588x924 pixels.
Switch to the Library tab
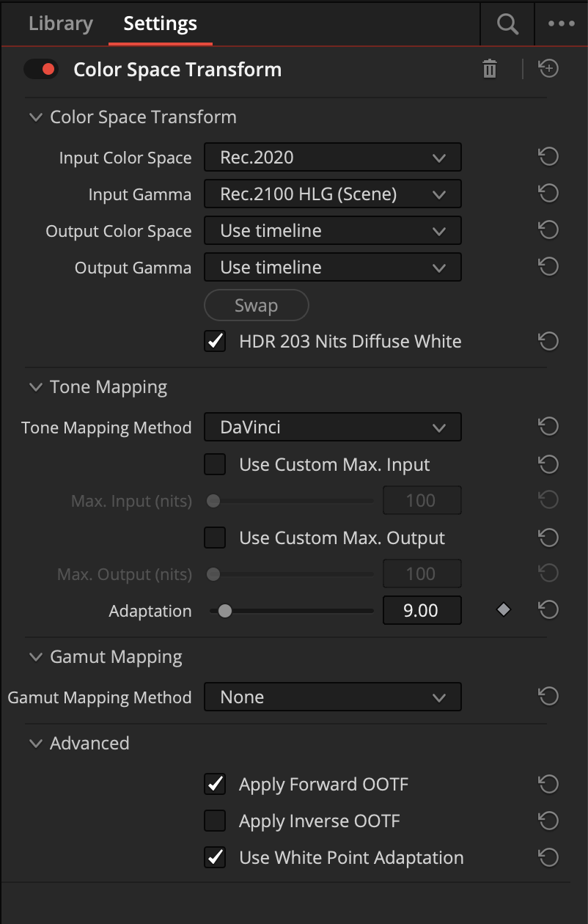coord(61,23)
